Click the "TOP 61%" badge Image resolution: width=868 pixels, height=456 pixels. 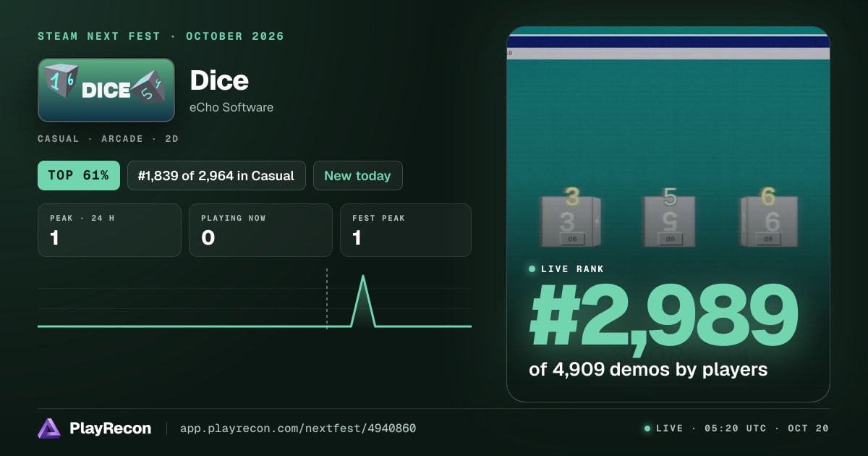coord(79,175)
